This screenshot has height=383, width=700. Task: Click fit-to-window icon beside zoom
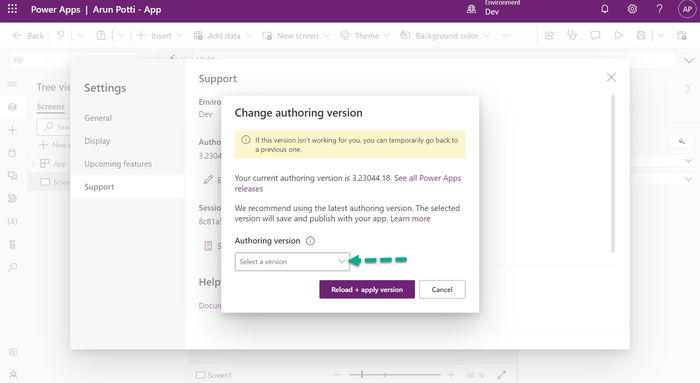[x=501, y=375]
